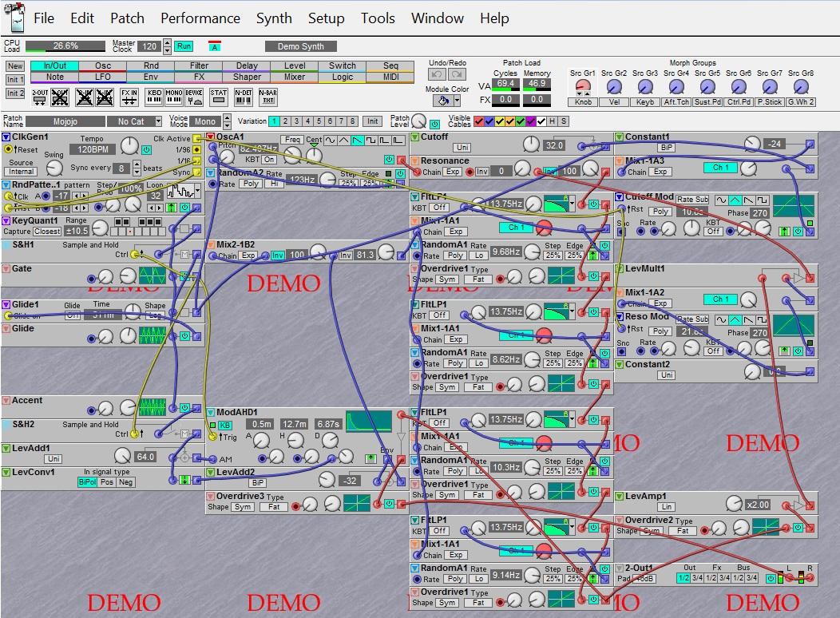The width and height of the screenshot is (840, 618).
Task: Click the Src Gr2 morph knob
Action: point(614,86)
